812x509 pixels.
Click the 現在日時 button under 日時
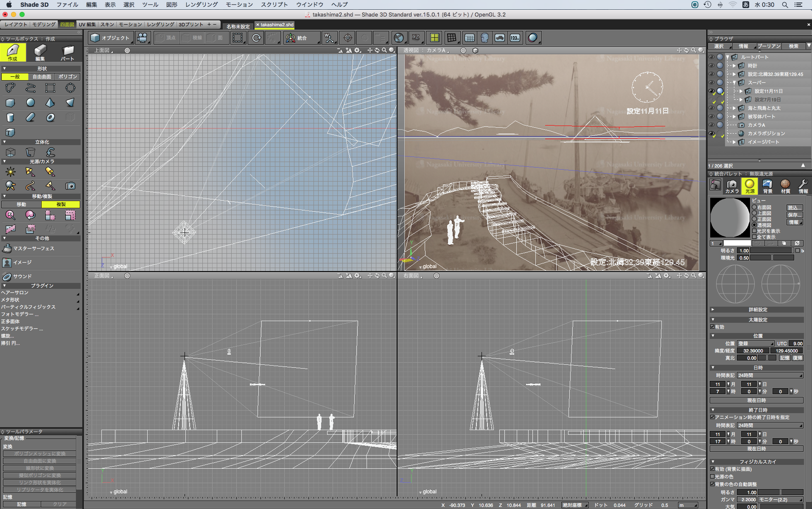pyautogui.click(x=756, y=400)
